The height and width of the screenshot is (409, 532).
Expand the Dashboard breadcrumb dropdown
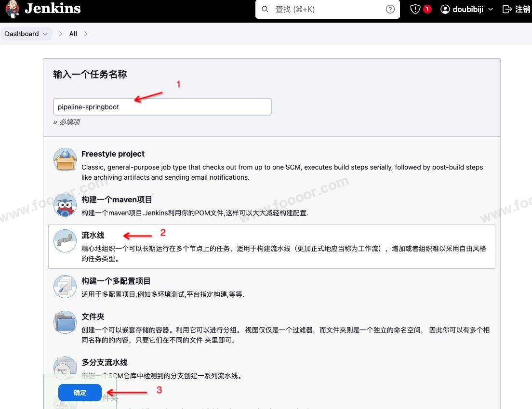coord(45,34)
